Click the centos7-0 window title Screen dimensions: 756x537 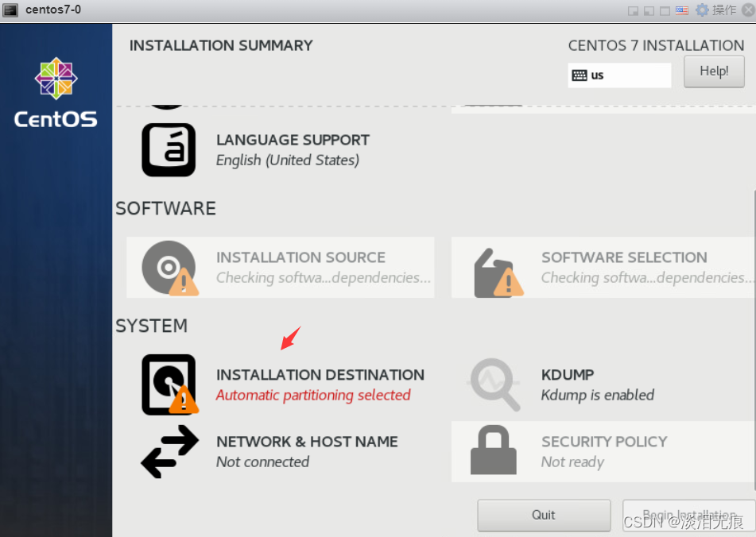pyautogui.click(x=53, y=10)
